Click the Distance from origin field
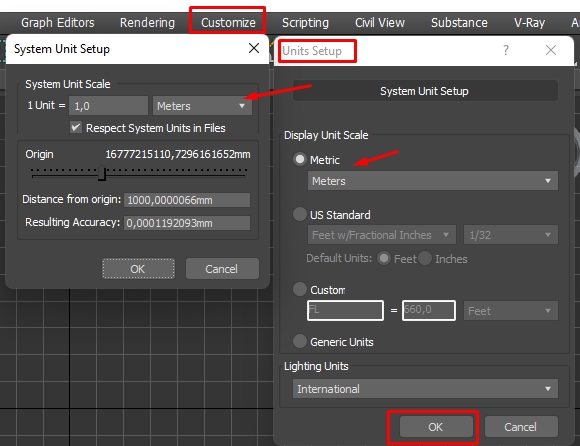Viewport: 580px width, 446px height. tap(187, 200)
